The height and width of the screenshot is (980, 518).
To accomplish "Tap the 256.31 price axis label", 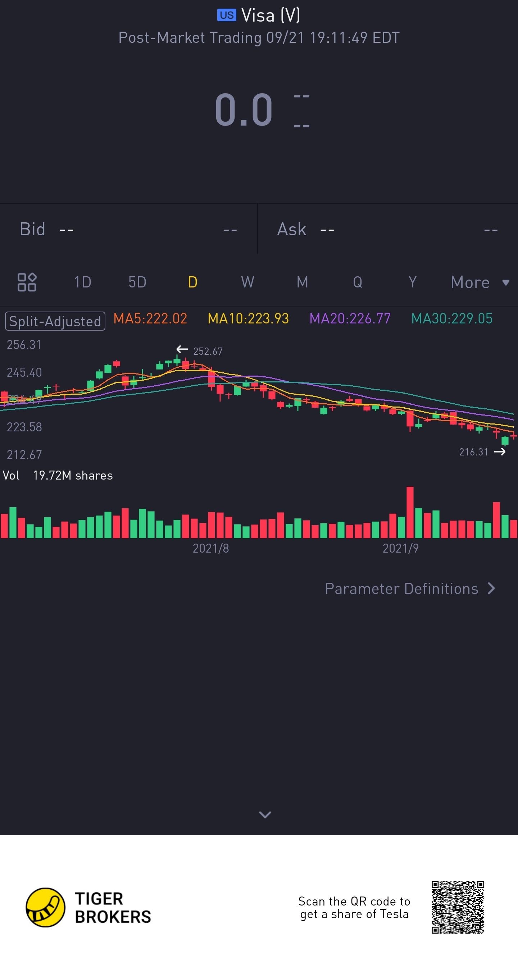I will pos(24,345).
